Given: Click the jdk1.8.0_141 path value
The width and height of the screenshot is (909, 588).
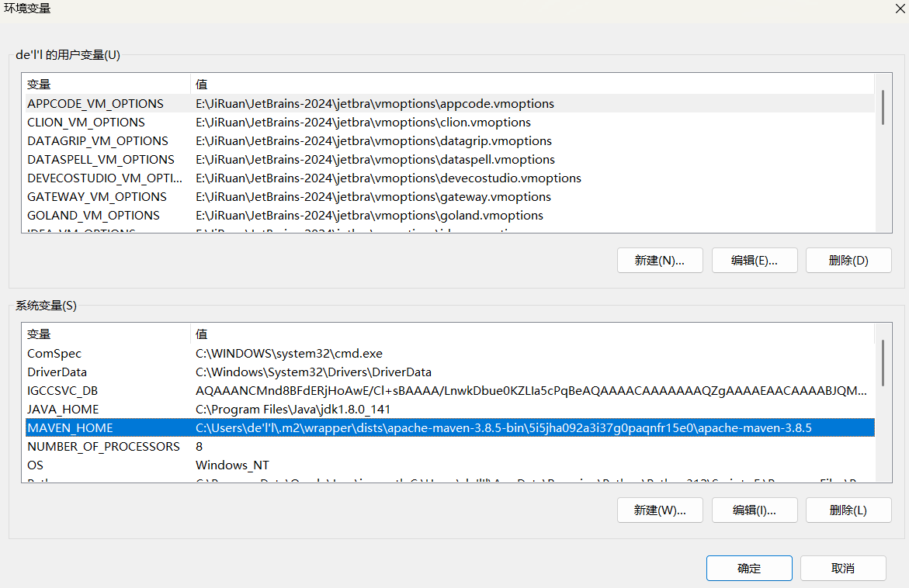Looking at the screenshot, I should (x=293, y=409).
